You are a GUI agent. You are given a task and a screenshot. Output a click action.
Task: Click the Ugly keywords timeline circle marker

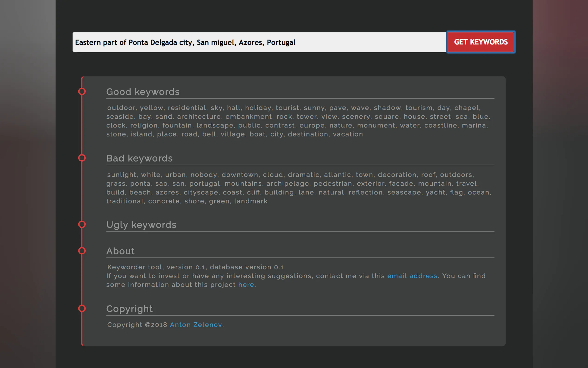click(x=82, y=224)
